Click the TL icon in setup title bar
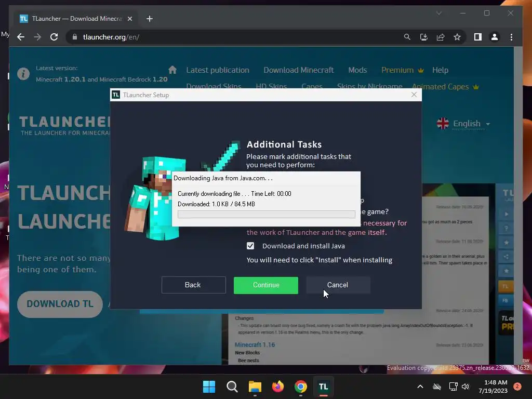Viewport: 532px width, 399px height. (x=116, y=95)
